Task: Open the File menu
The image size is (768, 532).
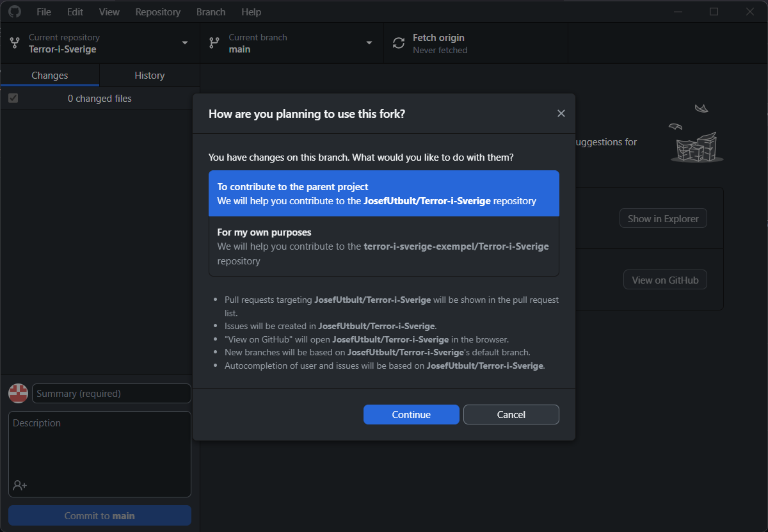Action: pos(44,12)
